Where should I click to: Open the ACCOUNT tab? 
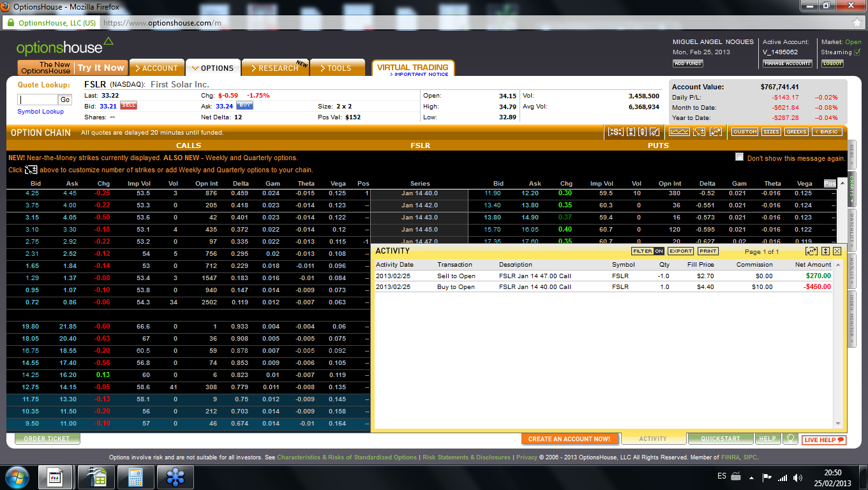[156, 68]
